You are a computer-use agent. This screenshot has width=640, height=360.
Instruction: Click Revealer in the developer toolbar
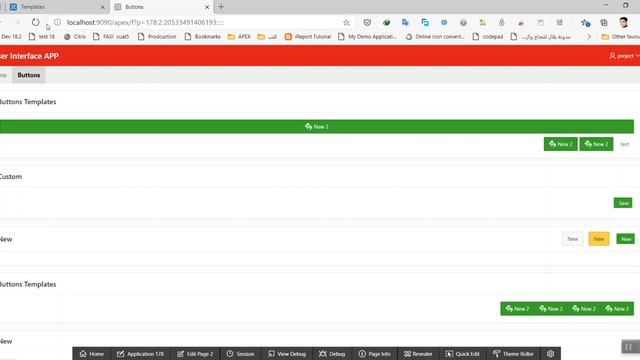click(x=418, y=354)
